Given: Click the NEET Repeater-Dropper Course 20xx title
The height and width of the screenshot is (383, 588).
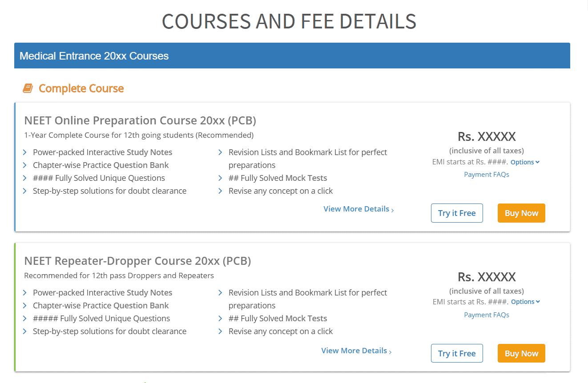Looking at the screenshot, I should click(137, 261).
